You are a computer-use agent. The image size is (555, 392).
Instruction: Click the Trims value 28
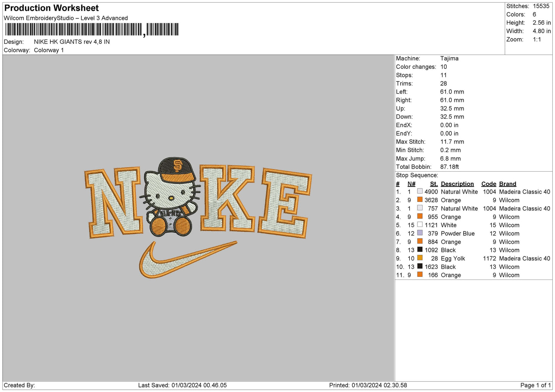444,83
